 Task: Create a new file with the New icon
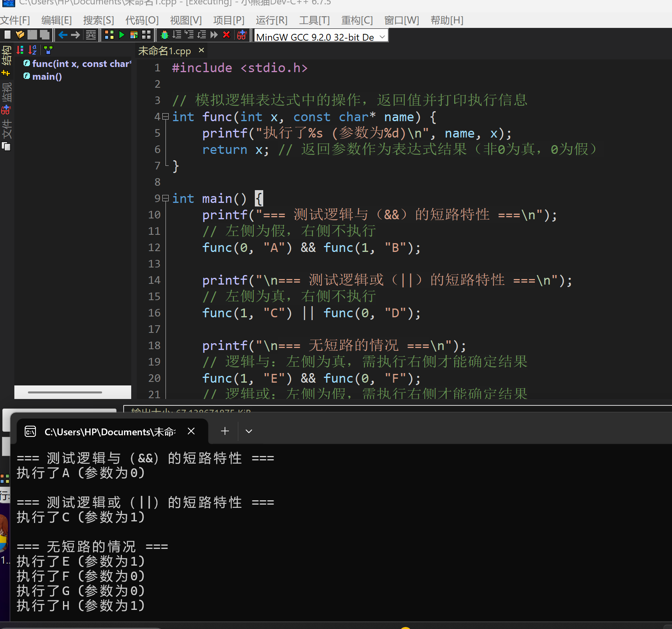pyautogui.click(x=7, y=35)
